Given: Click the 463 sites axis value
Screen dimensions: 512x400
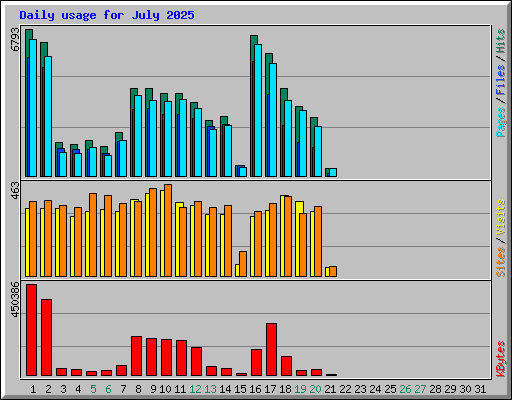Looking at the screenshot, I should pos(15,191).
